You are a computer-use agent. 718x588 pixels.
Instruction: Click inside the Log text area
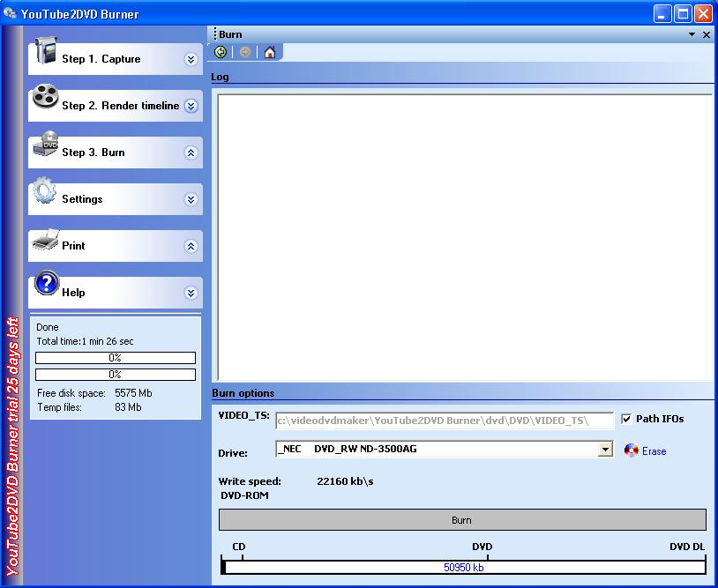(x=464, y=237)
